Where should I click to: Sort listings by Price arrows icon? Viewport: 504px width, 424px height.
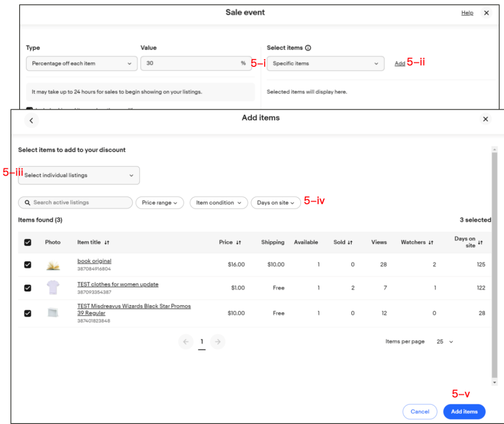[238, 242]
